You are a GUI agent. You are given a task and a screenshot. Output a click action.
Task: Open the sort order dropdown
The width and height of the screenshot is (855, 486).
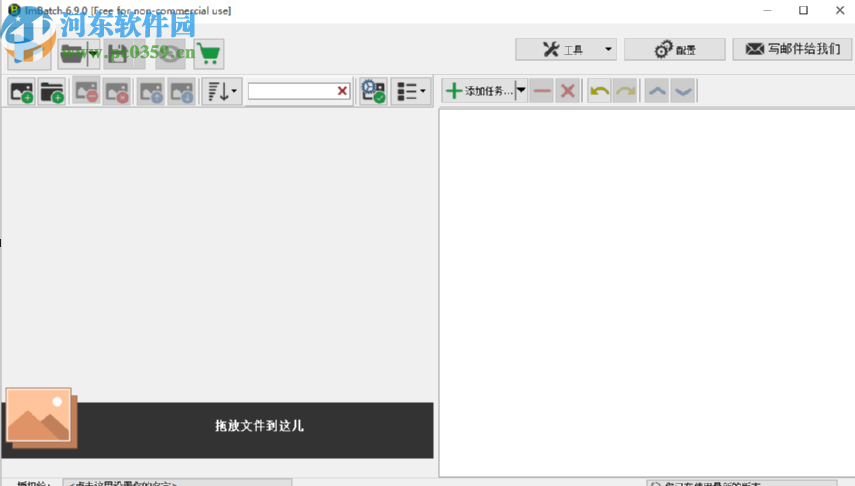coord(222,92)
